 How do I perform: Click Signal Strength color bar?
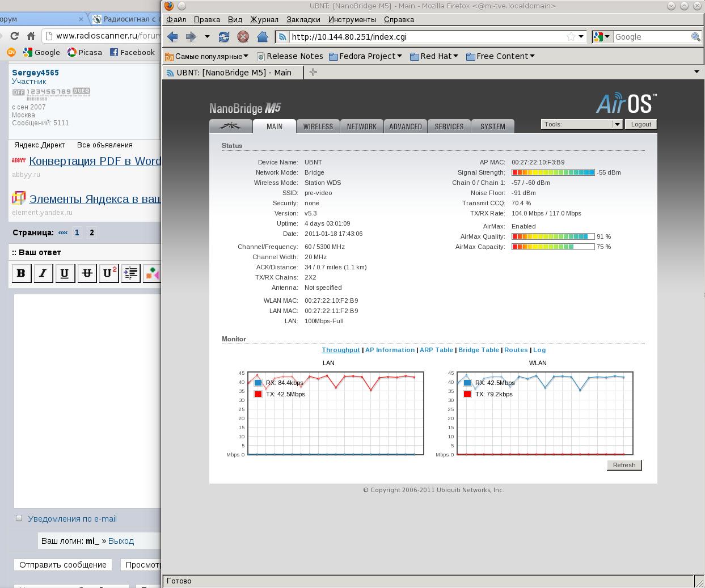pos(553,172)
